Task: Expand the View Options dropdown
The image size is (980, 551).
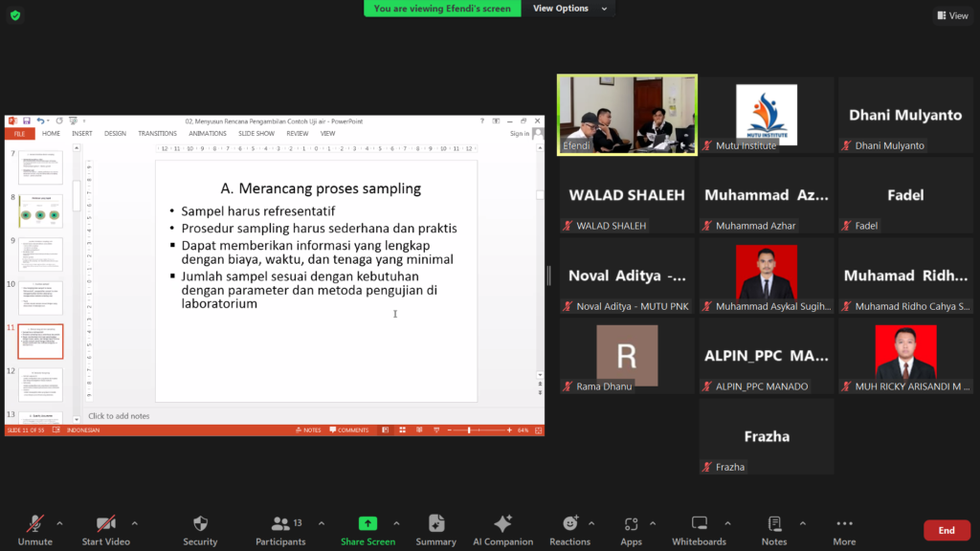Action: [x=569, y=9]
